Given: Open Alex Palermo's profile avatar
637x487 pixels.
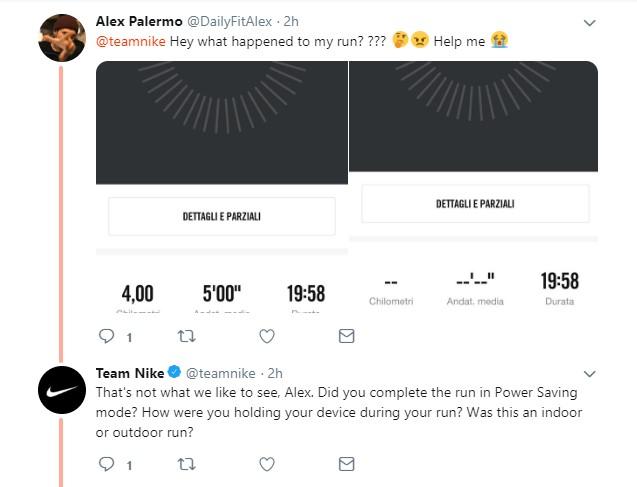Looking at the screenshot, I should (62, 38).
